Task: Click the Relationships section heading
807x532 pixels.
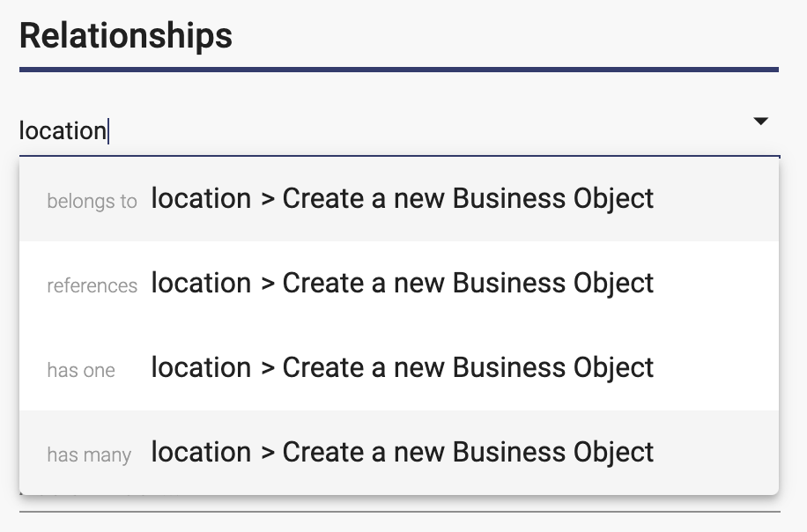Action: click(126, 36)
